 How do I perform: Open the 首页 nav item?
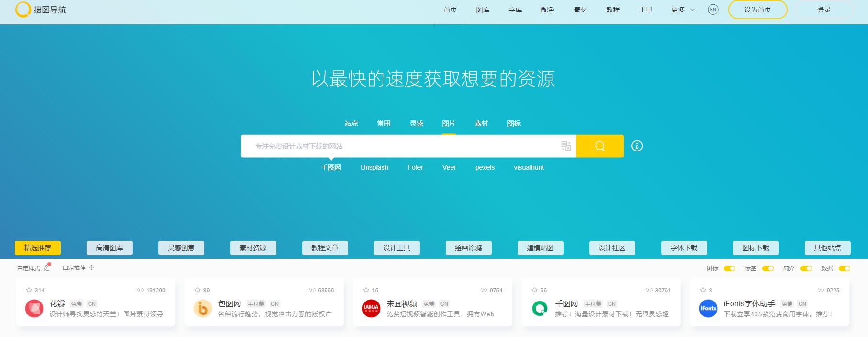[x=451, y=10]
